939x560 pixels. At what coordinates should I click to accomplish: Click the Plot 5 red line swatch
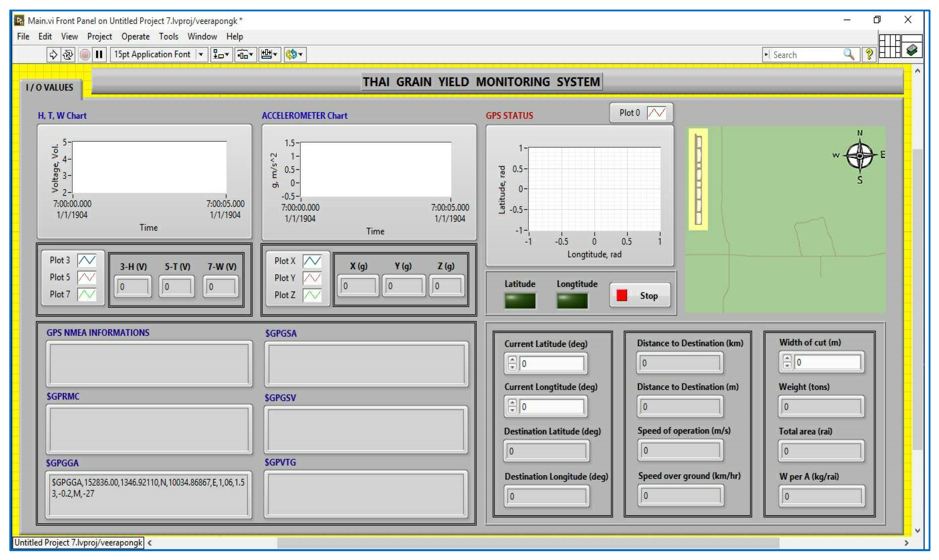[x=86, y=277]
